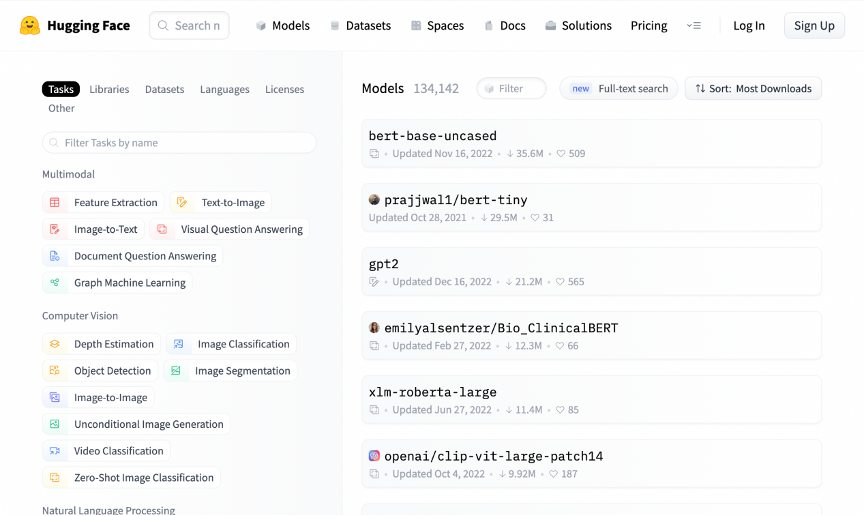This screenshot has height=516, width=864.
Task: Click the Image-to-Image icon
Action: pos(55,397)
